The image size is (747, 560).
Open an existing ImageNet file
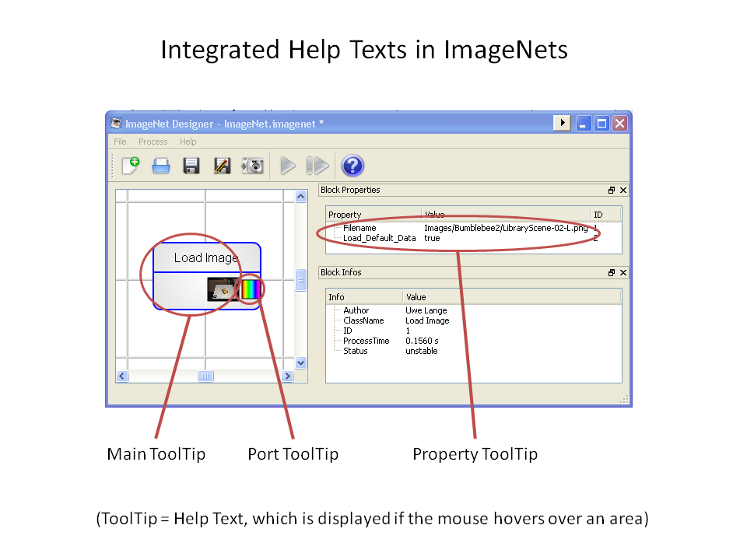pos(160,165)
